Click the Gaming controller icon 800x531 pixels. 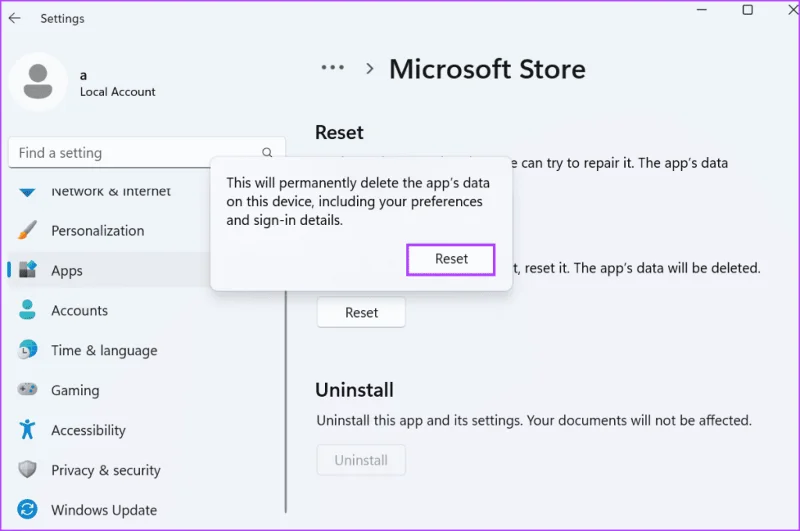click(27, 390)
